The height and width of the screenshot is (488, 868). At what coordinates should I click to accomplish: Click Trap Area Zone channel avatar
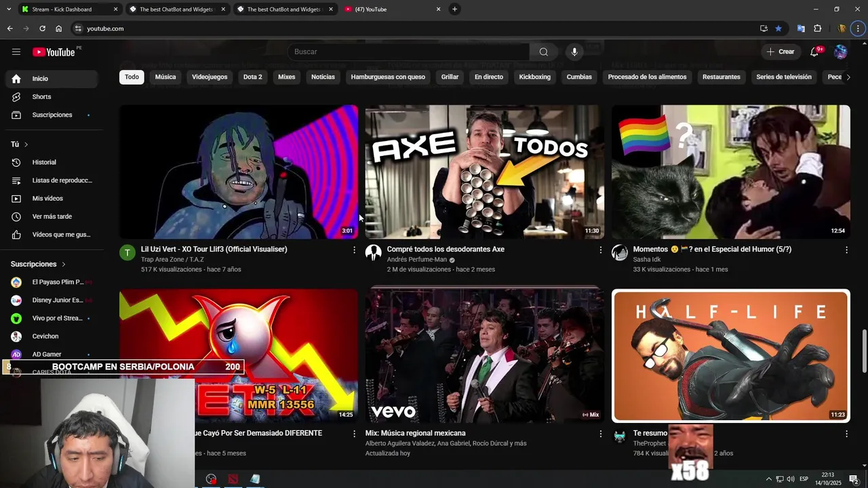pyautogui.click(x=127, y=253)
